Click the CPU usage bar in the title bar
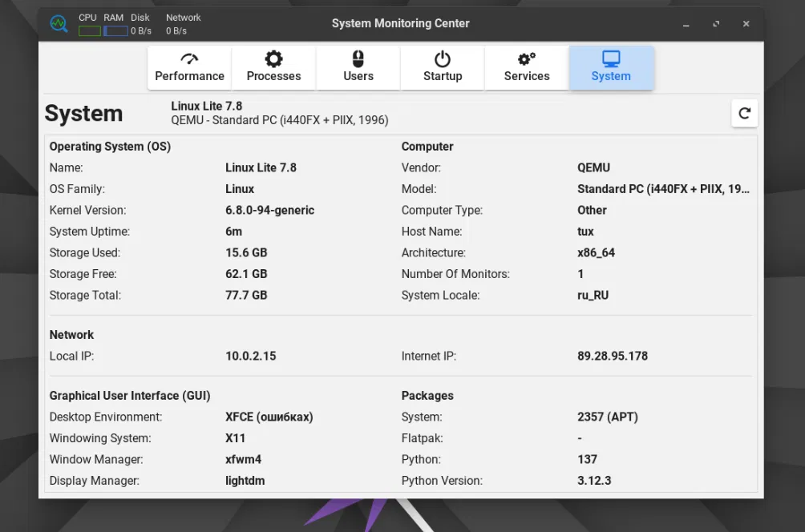Viewport: 805px width, 532px height. pyautogui.click(x=89, y=31)
